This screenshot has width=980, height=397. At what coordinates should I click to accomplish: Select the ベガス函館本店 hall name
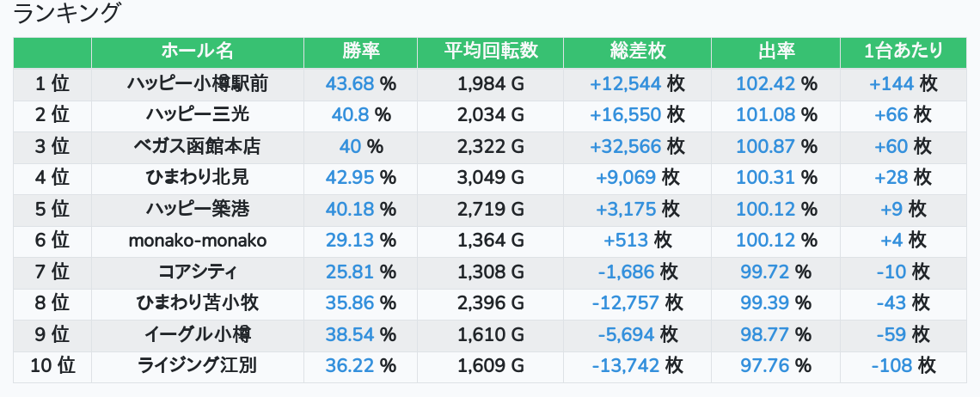pos(198,146)
